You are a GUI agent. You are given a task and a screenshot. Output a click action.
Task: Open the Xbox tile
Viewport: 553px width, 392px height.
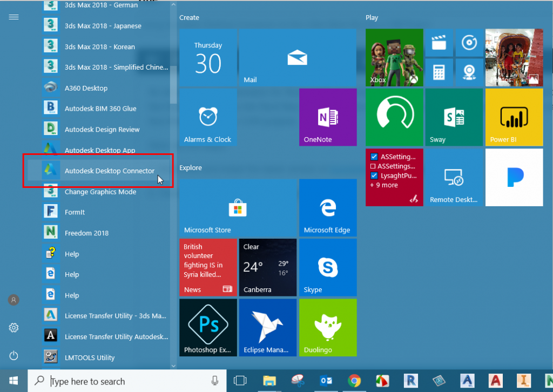point(394,57)
